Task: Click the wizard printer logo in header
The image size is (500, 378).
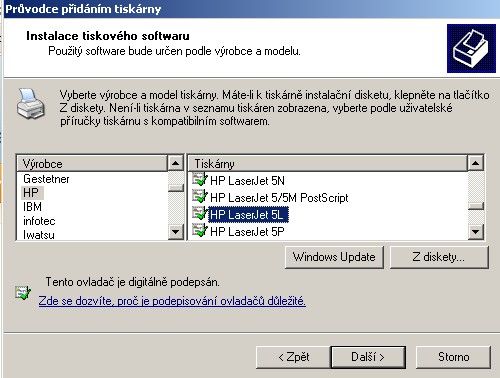Action: (471, 48)
